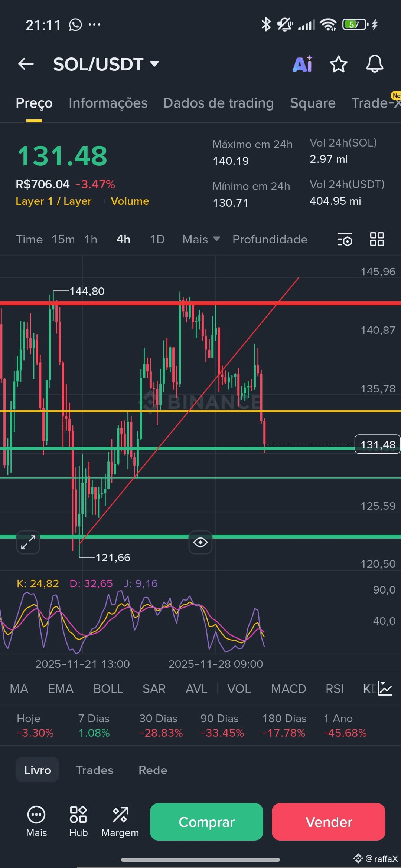
Task: Select 4h timeframe
Action: coord(123,239)
